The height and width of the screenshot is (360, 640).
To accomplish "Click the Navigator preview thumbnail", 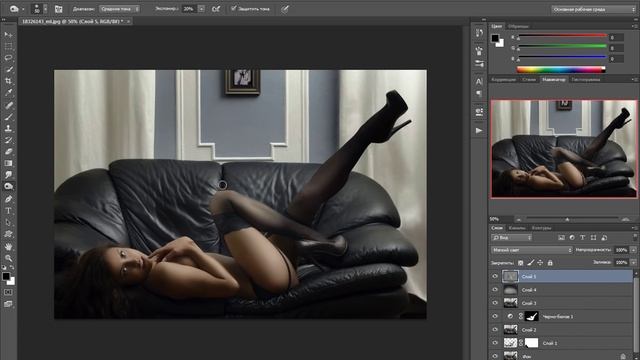I will (564, 149).
